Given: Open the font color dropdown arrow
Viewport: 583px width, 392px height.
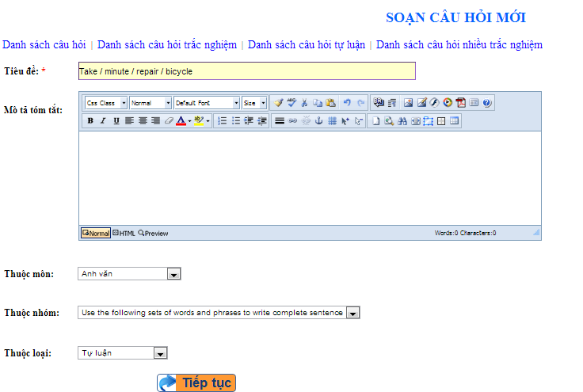Looking at the screenshot, I should (x=189, y=121).
